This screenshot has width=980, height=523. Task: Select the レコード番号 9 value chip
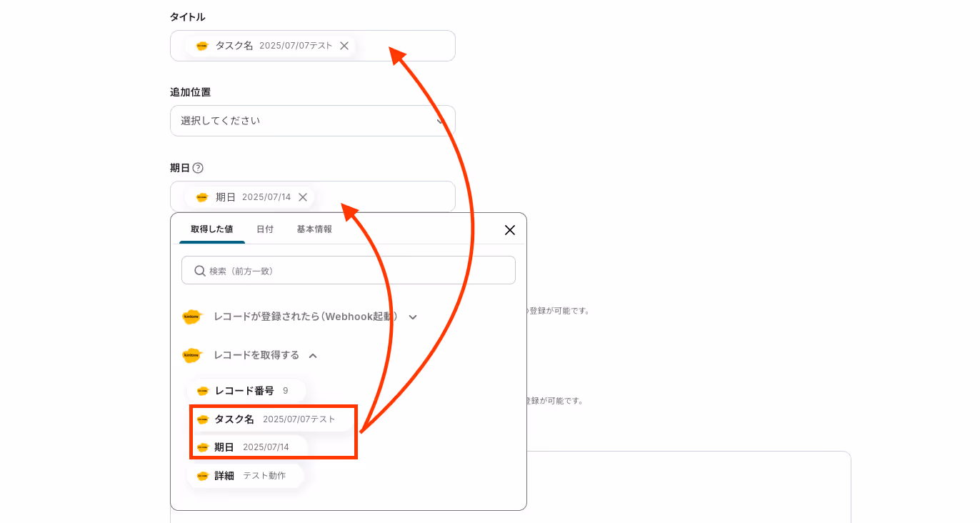click(246, 391)
